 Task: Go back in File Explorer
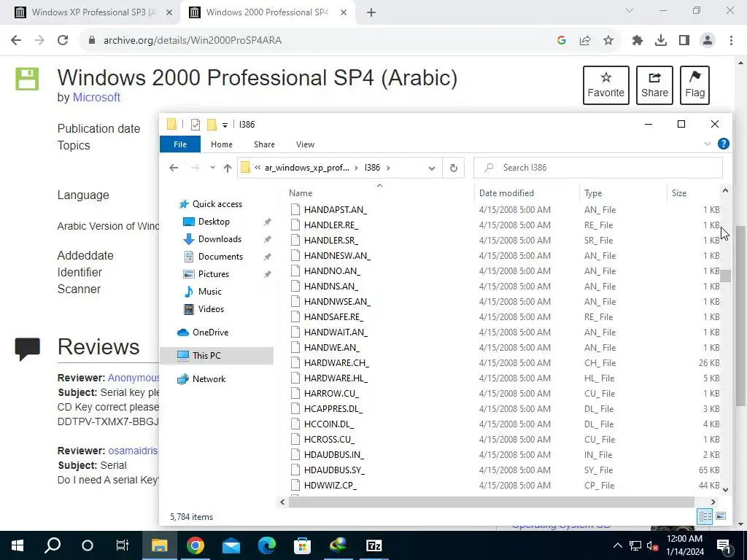(174, 168)
